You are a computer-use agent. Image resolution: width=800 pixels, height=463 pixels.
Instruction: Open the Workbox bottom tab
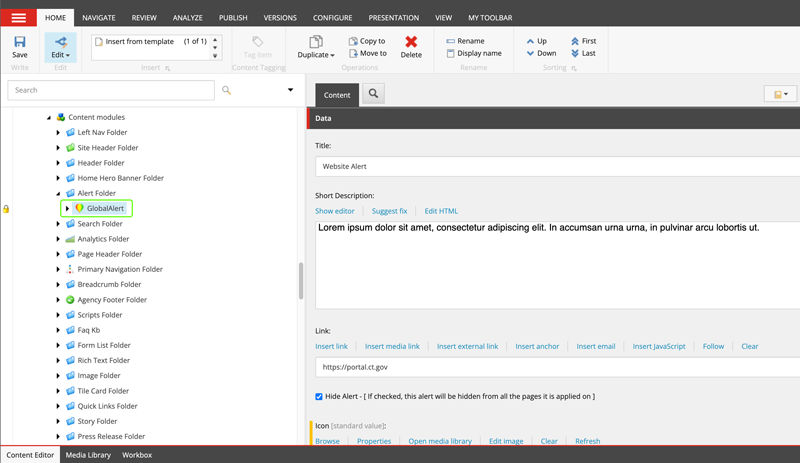pyautogui.click(x=137, y=455)
